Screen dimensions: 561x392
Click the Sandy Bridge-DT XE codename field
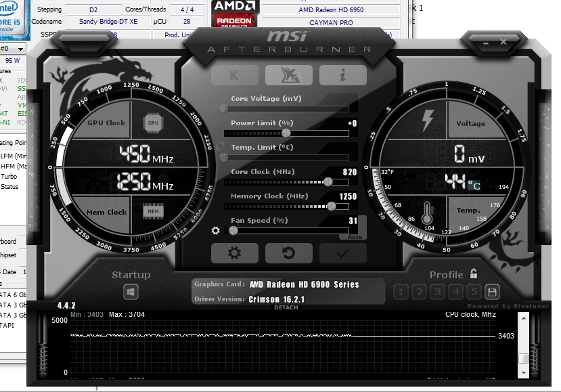[108, 22]
